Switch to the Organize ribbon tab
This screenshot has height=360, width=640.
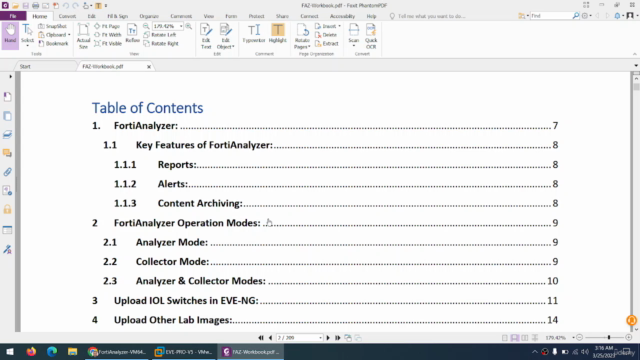pos(149,16)
